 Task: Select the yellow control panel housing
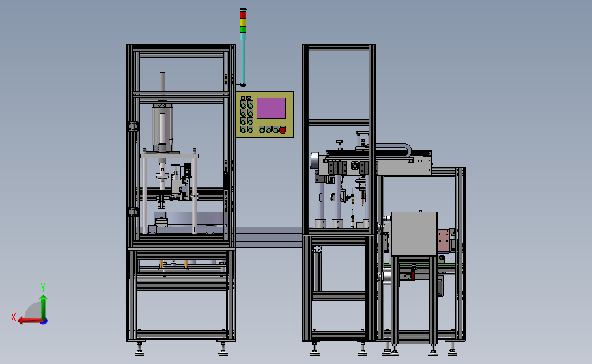pyautogui.click(x=265, y=114)
